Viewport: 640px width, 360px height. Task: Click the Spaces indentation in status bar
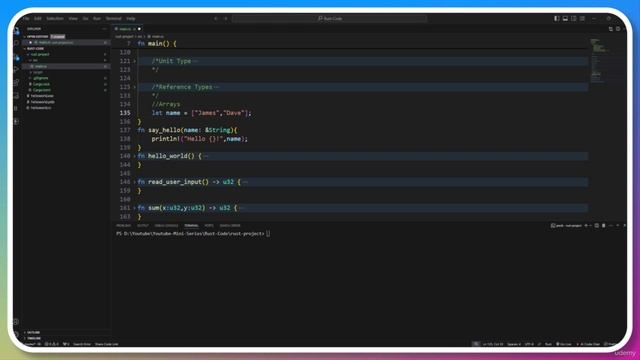pos(513,344)
